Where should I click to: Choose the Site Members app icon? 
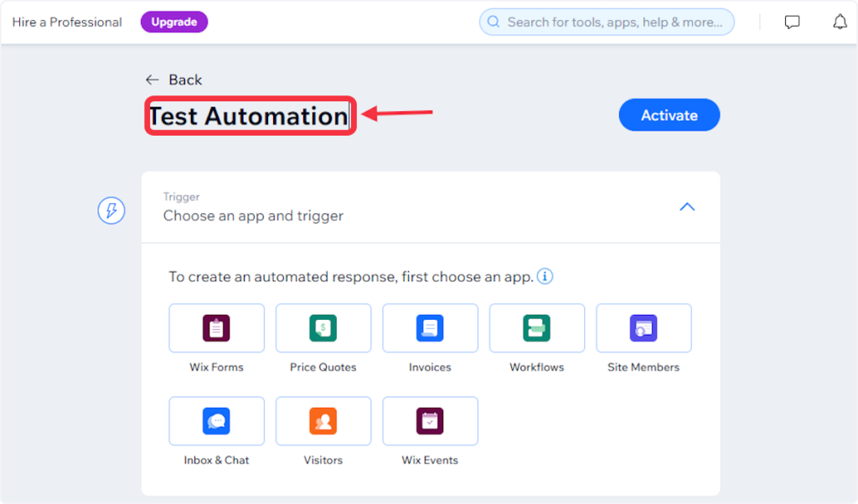click(643, 328)
